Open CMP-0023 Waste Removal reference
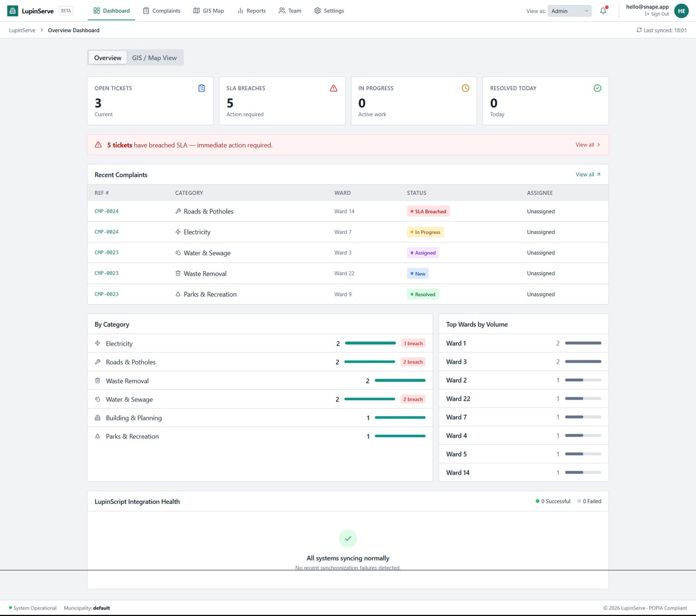The image size is (696, 616). pyautogui.click(x=106, y=273)
